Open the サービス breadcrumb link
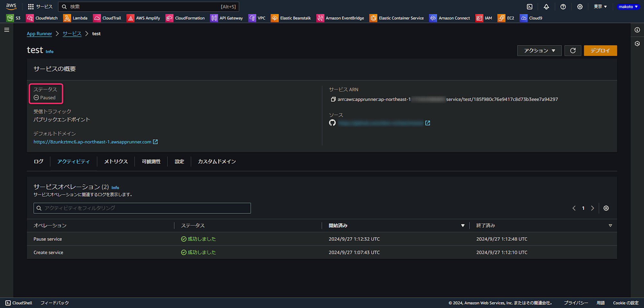 click(72, 33)
